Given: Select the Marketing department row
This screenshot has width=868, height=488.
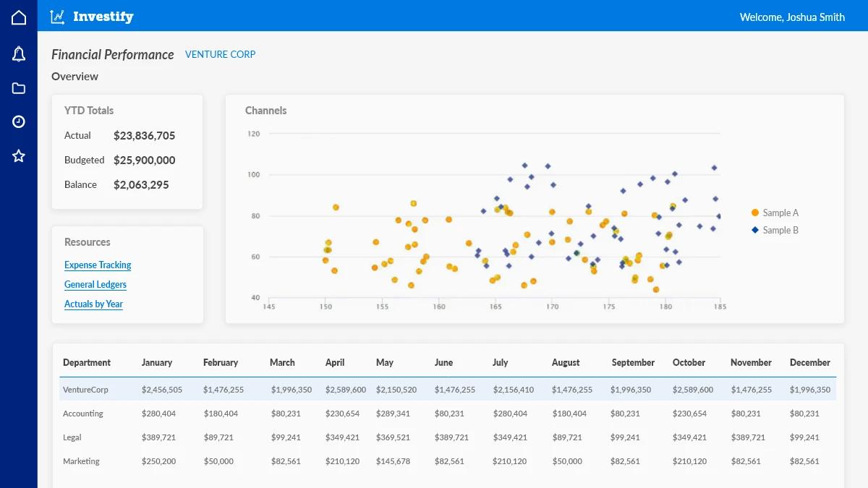Looking at the screenshot, I should (81, 461).
